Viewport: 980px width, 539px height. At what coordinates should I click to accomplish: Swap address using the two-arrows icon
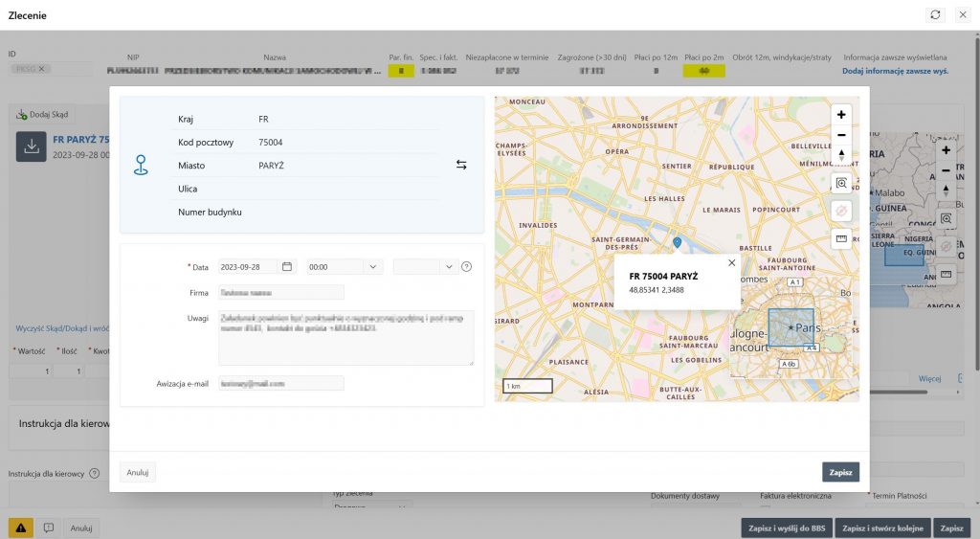461,165
